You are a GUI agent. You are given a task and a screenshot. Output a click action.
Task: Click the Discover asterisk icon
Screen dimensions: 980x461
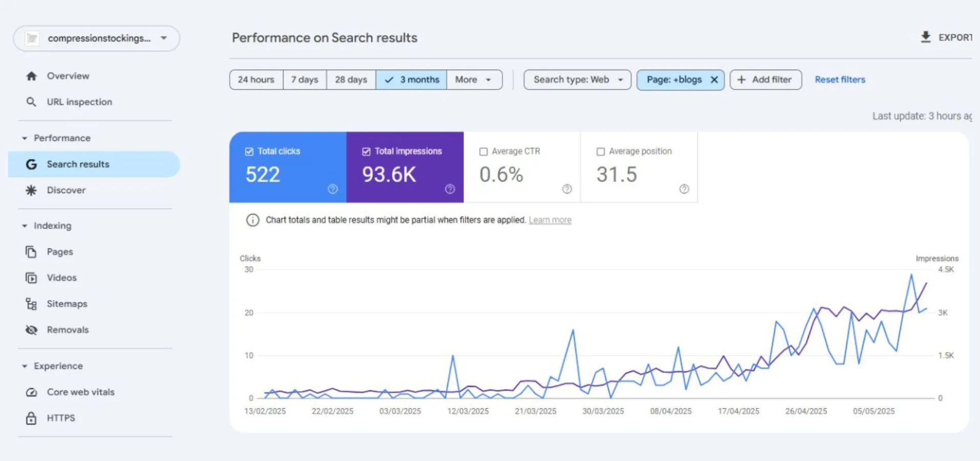[31, 190]
